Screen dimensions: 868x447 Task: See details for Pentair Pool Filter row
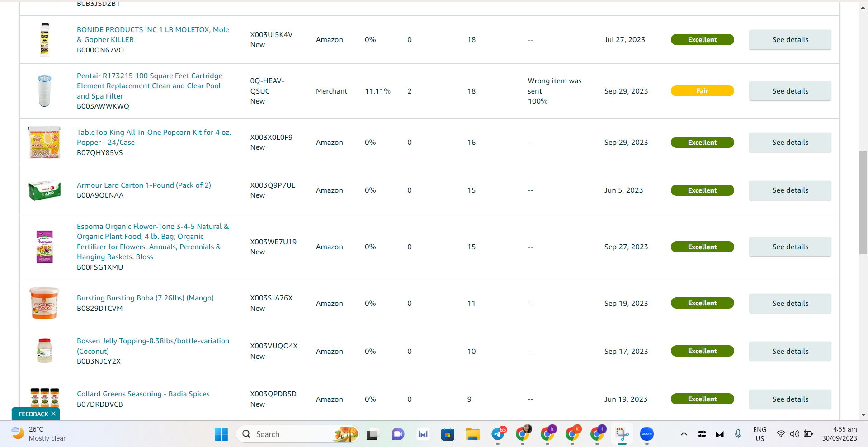[790, 91]
